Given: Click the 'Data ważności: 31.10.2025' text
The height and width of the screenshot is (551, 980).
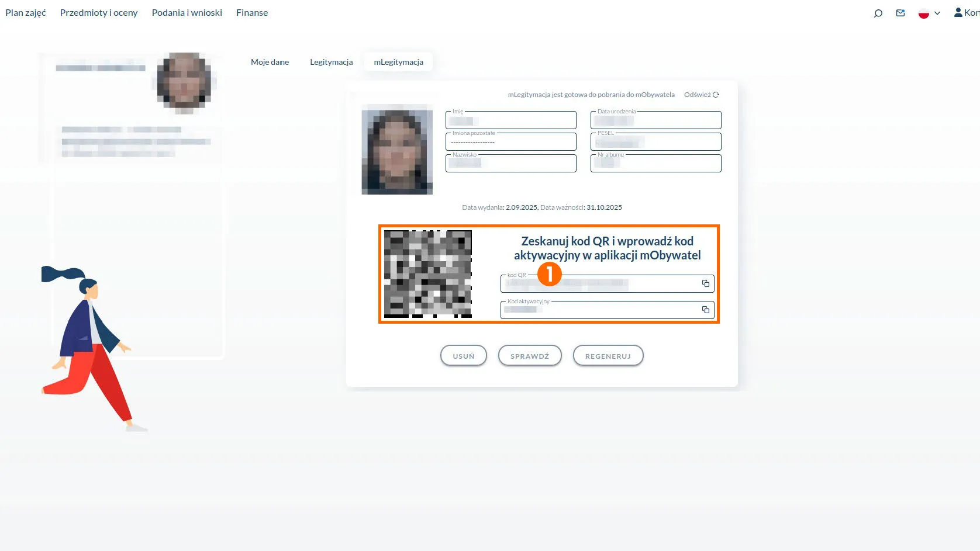Looking at the screenshot, I should point(581,207).
